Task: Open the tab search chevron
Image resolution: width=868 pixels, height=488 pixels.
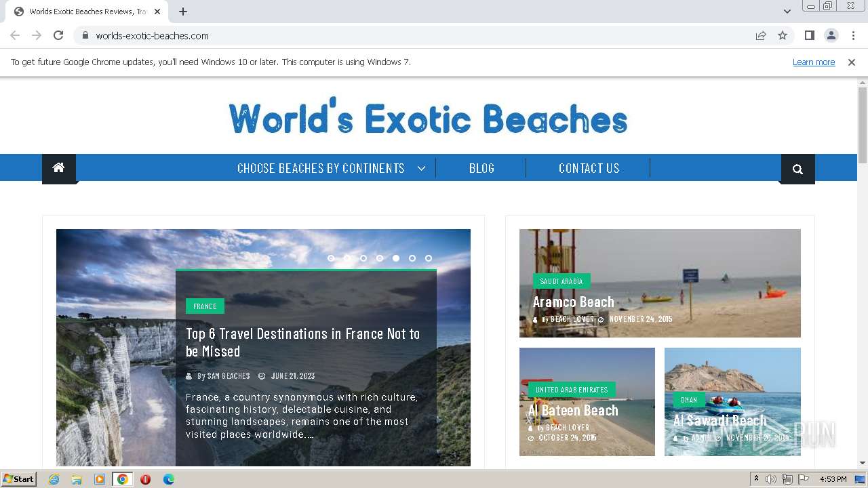Action: point(787,12)
